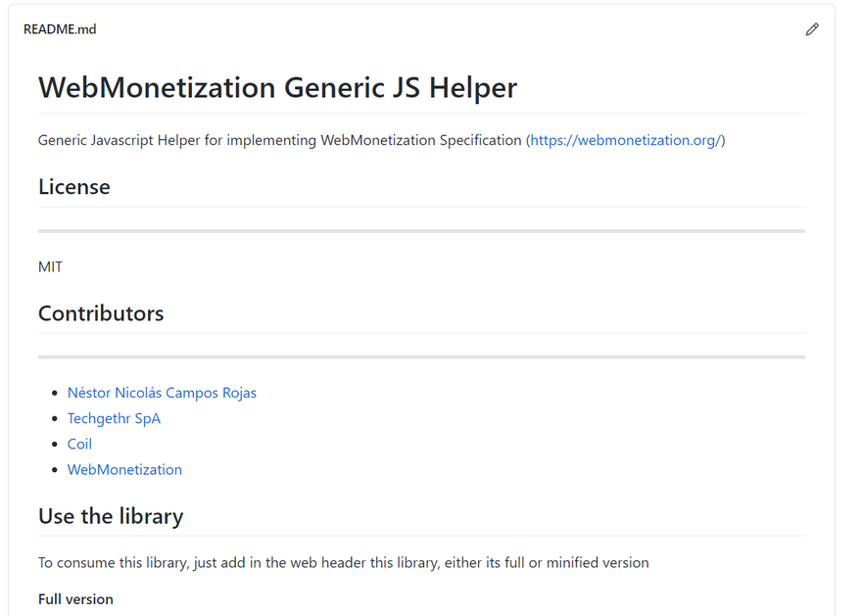862x616 pixels.
Task: Click the pencil edit icon for README
Action: point(811,29)
